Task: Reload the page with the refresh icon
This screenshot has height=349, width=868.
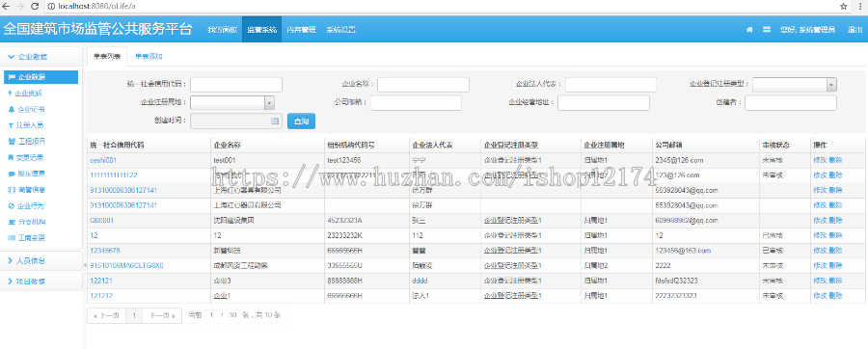Action: coord(35,6)
